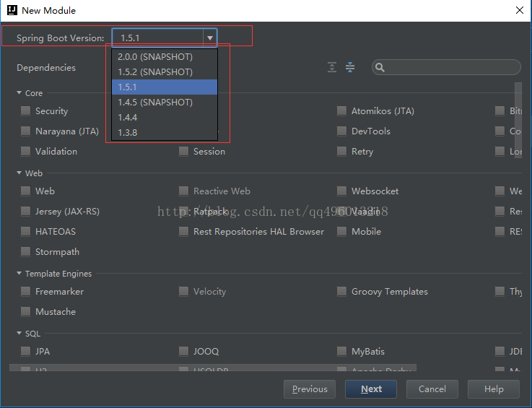Pick Spring Boot version 1.4.4
This screenshot has width=532, height=408.
pos(165,118)
